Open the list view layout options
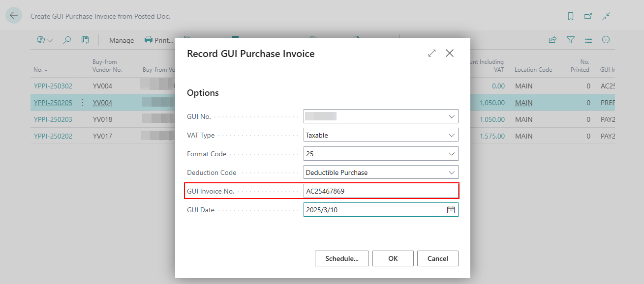 pyautogui.click(x=45, y=40)
